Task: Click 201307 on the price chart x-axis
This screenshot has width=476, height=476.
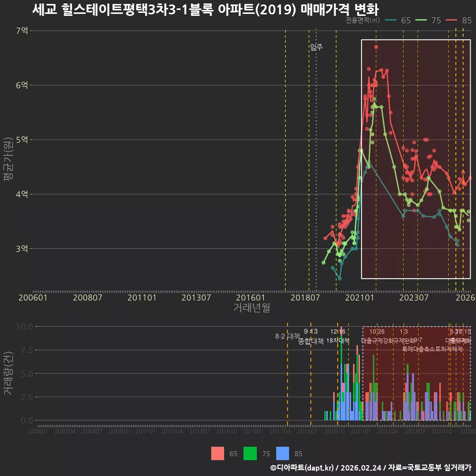Action: coord(196,297)
